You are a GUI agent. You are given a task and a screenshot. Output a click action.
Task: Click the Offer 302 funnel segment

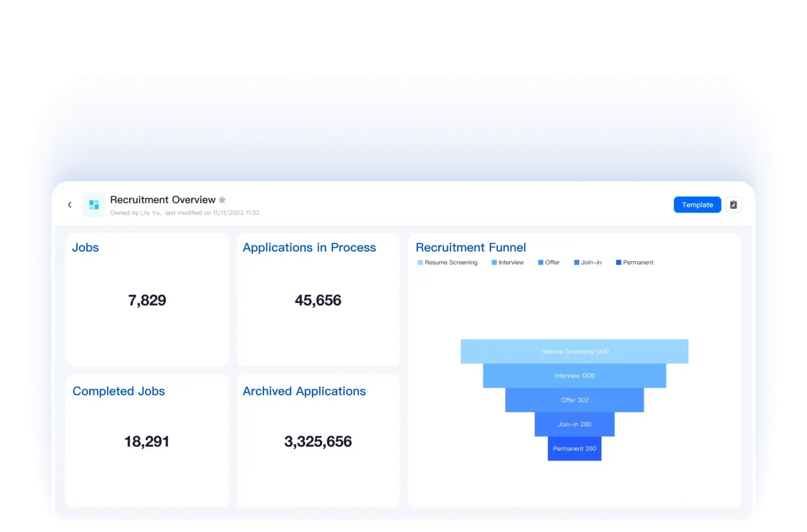click(574, 400)
